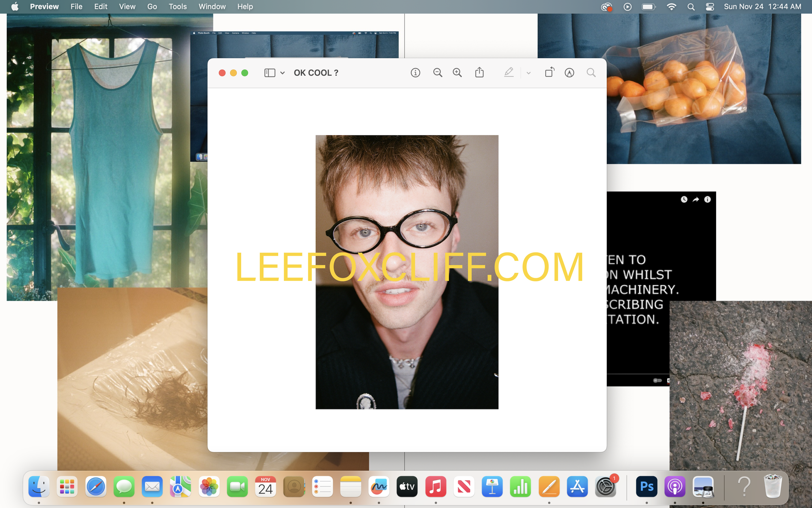
Task: Show the Markup toolbar
Action: point(569,72)
